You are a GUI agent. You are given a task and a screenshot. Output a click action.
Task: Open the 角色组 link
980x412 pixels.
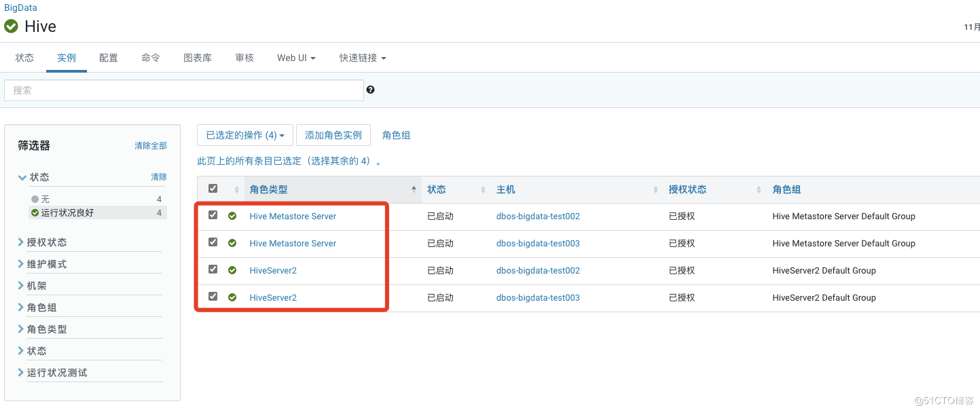(396, 135)
